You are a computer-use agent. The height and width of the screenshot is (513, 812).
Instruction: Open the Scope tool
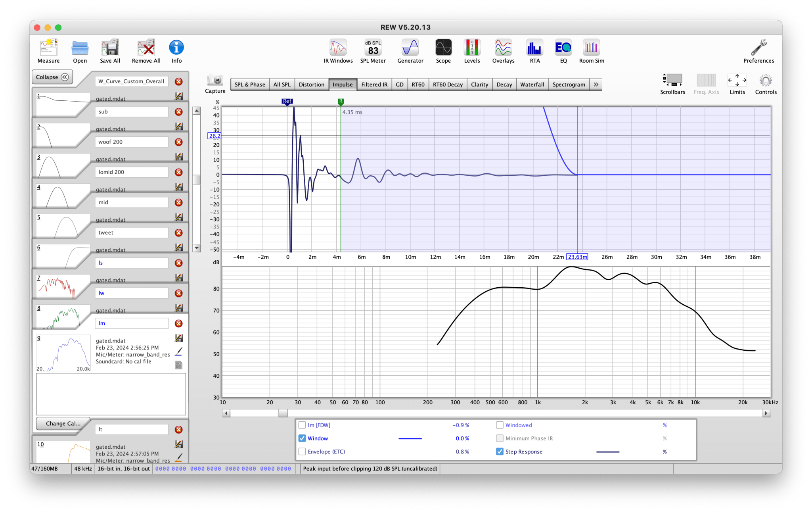[x=443, y=51]
